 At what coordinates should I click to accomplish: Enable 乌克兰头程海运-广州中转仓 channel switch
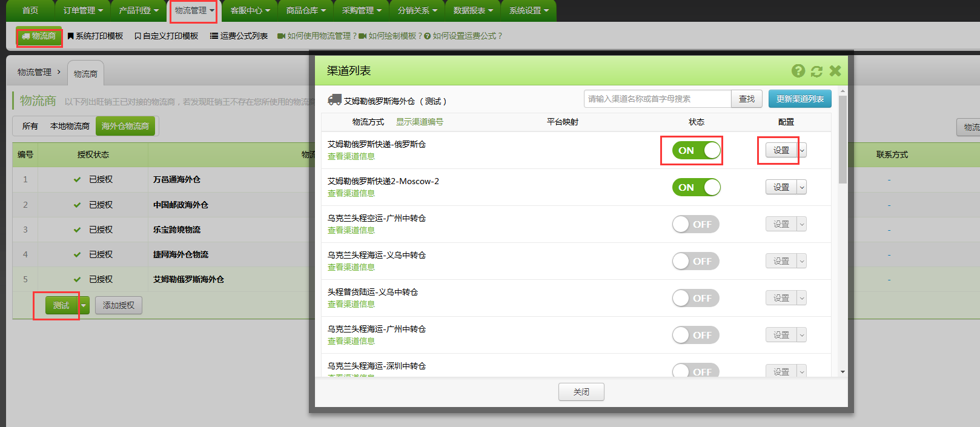point(696,335)
